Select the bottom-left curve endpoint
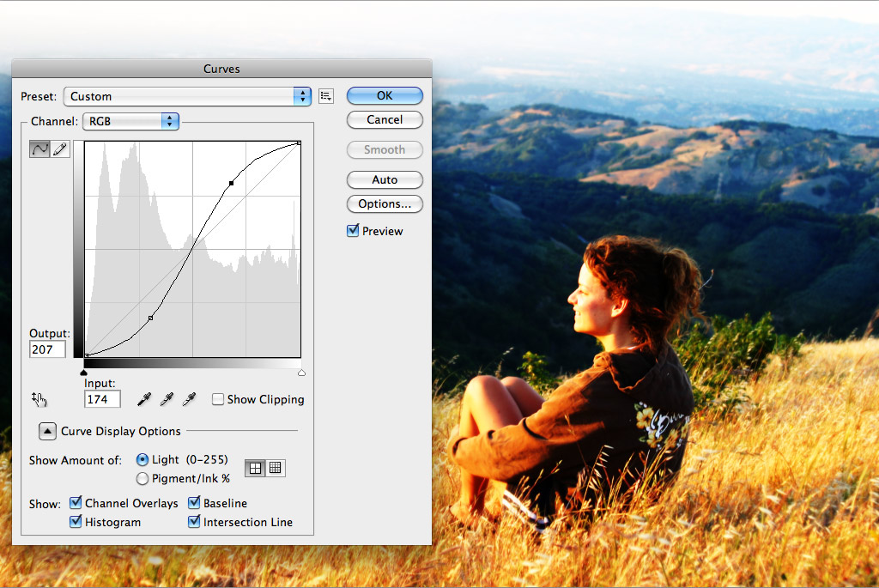 [x=87, y=355]
